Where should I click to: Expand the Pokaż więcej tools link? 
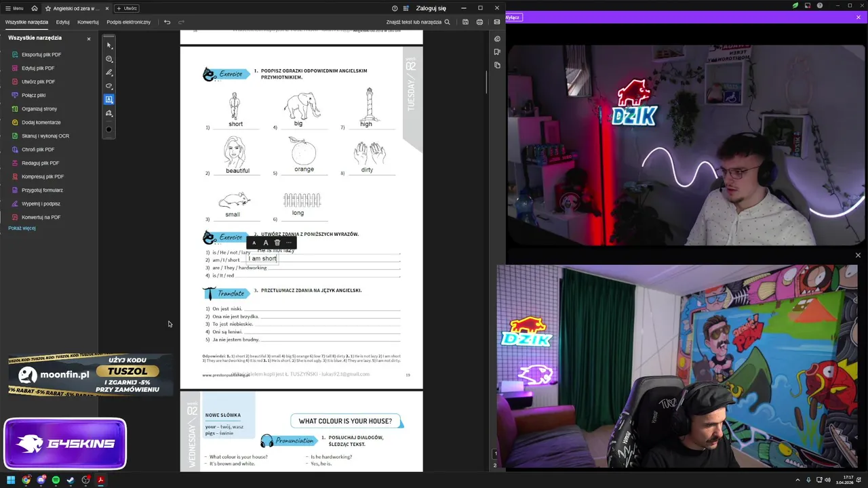(22, 228)
